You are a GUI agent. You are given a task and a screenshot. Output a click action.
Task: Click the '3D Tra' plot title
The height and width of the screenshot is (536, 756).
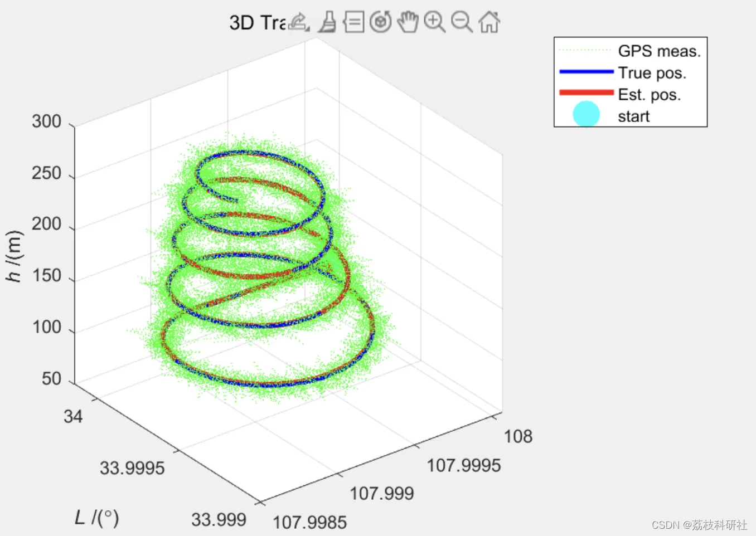click(x=258, y=23)
